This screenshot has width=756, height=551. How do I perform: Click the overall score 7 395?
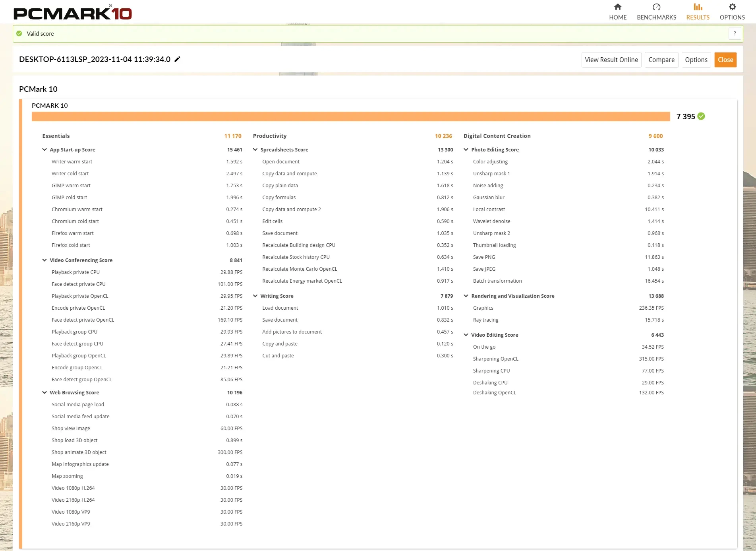click(686, 116)
